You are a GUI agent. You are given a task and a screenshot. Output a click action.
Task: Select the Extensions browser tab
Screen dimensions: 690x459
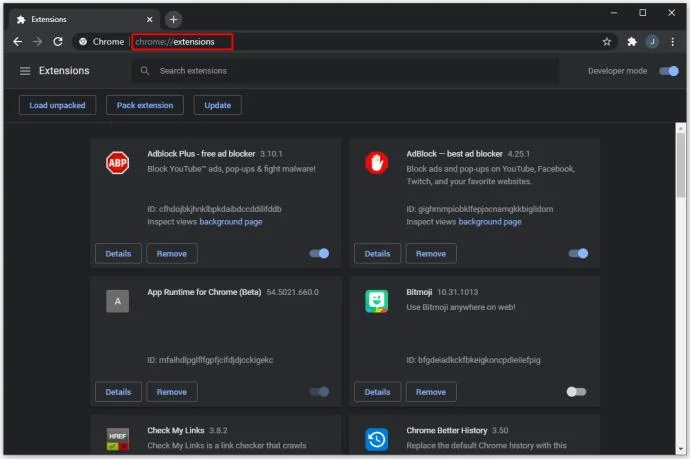(84, 19)
